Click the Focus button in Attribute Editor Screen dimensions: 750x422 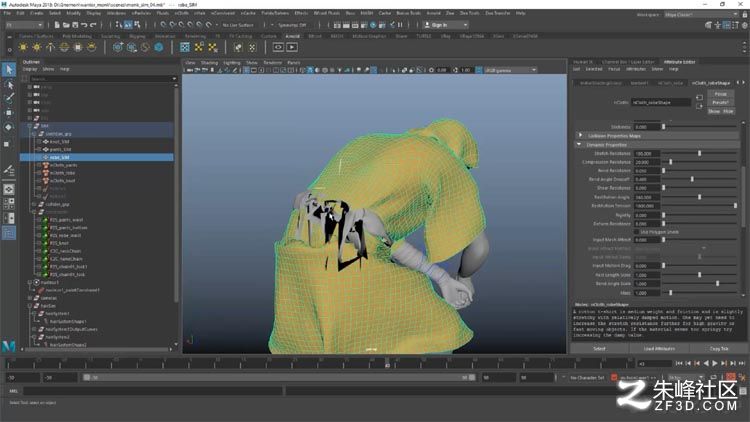point(720,94)
